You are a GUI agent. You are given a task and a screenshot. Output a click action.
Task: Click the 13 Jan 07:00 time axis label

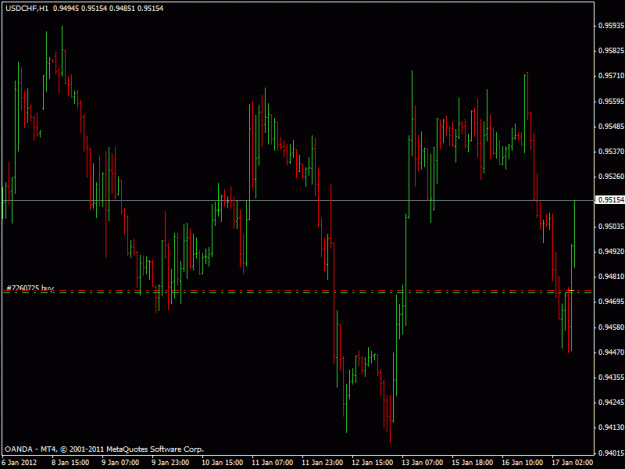click(x=422, y=463)
